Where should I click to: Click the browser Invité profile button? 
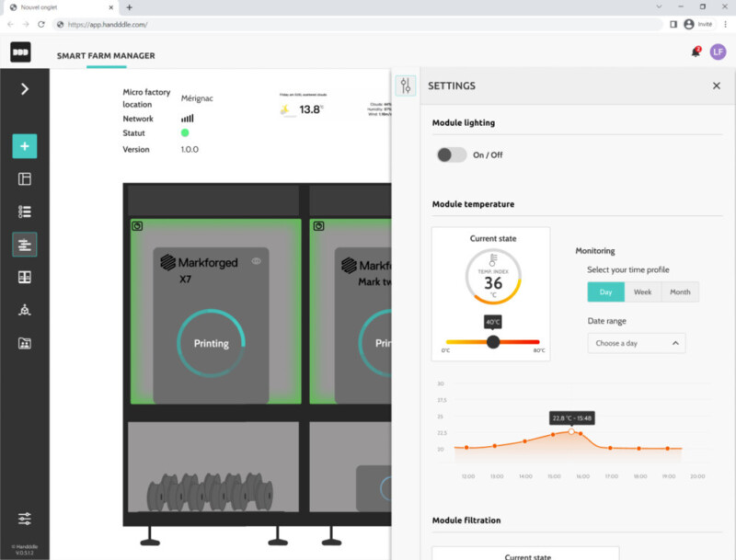(698, 25)
